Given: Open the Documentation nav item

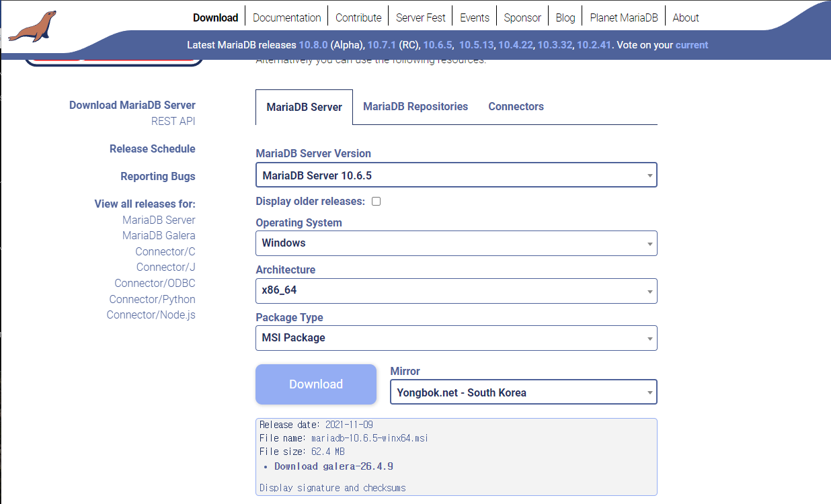Looking at the screenshot, I should [x=287, y=17].
